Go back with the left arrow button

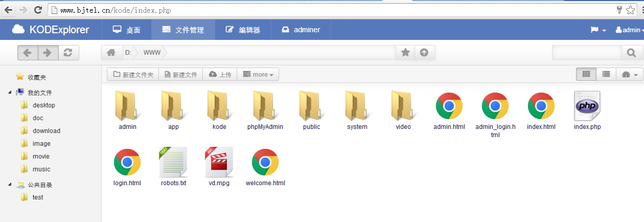pyautogui.click(x=28, y=53)
